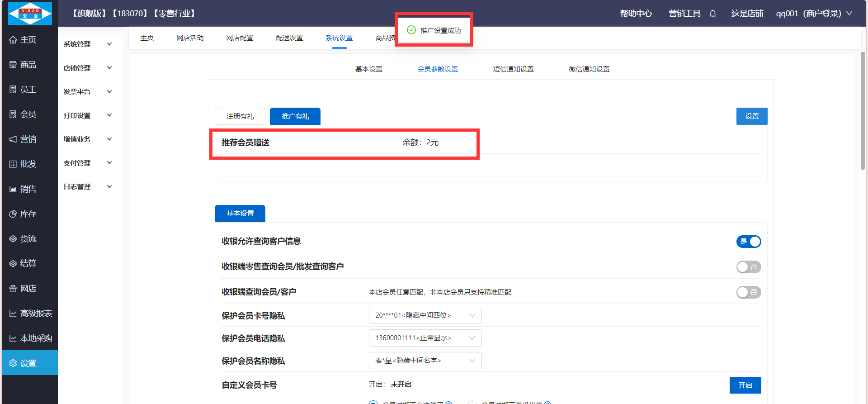Open the 主页 home sidebar icon
The width and height of the screenshot is (868, 404).
pyautogui.click(x=13, y=40)
